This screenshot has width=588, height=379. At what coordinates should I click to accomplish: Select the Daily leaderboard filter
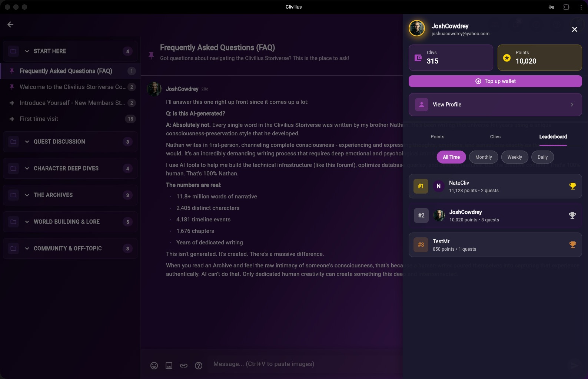click(x=542, y=157)
